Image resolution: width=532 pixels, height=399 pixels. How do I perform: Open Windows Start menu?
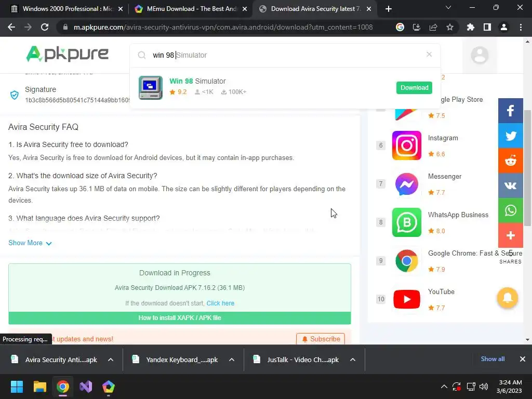tap(17, 387)
